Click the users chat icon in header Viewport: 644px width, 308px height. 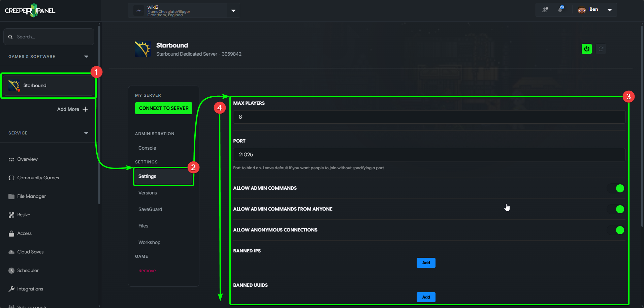545,10
